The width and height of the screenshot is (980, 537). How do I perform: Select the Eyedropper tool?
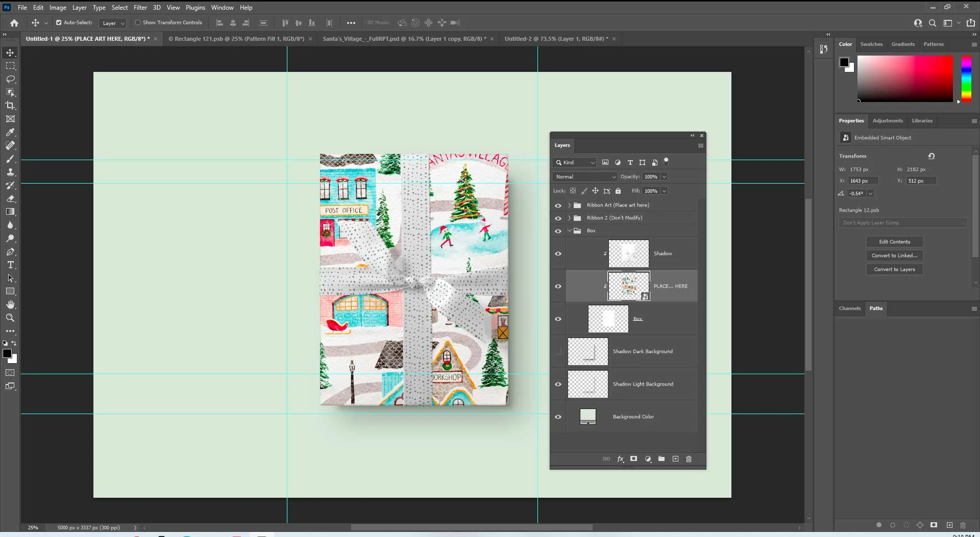pyautogui.click(x=10, y=132)
